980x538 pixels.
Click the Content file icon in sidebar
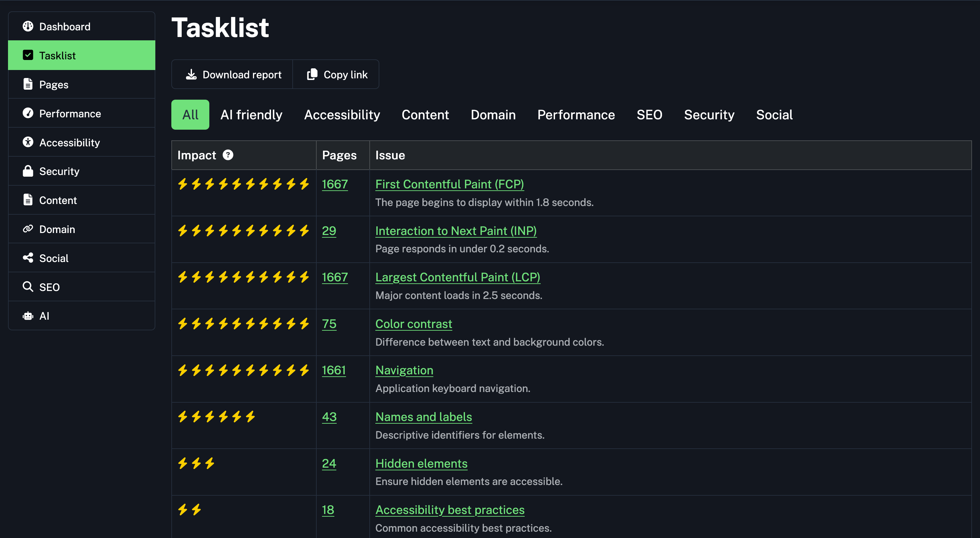click(x=28, y=200)
